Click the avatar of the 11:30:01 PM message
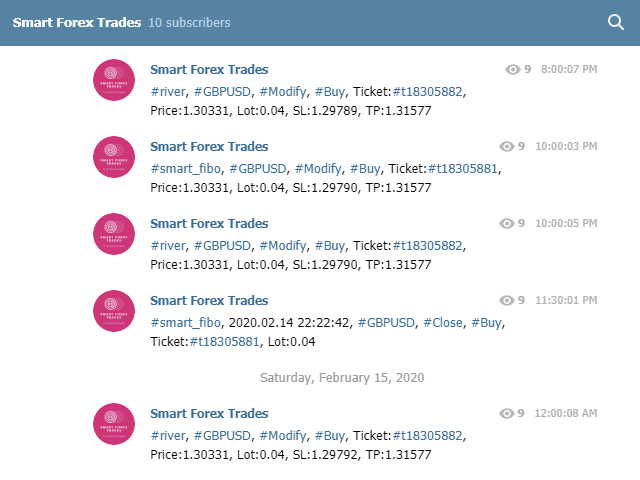Viewport: 640px width, 480px height. 114,311
